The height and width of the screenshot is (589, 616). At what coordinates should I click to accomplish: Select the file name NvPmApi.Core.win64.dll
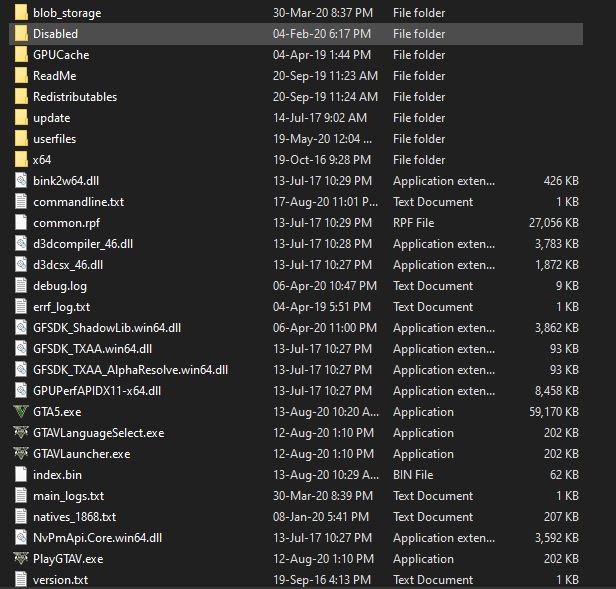pos(97,538)
